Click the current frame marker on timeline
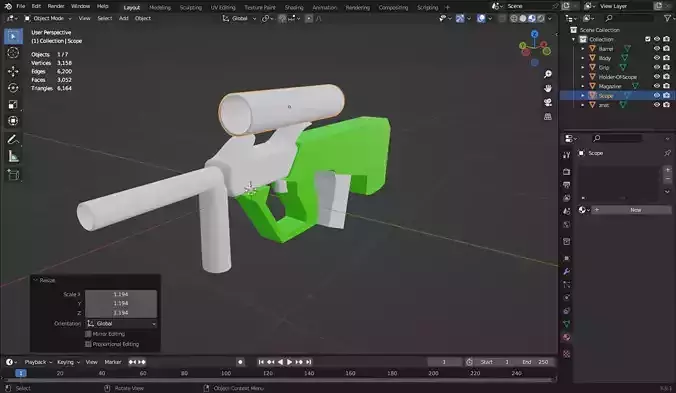676x393 pixels. click(21, 373)
